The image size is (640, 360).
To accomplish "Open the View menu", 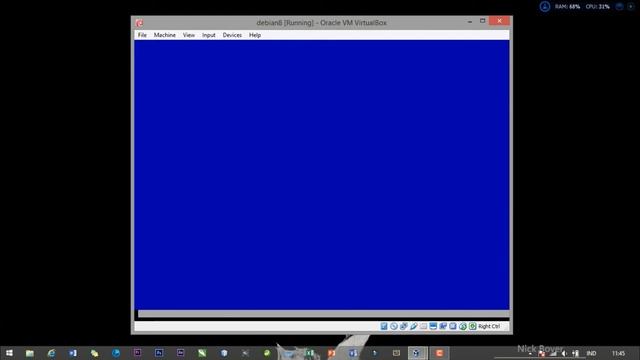I will tap(189, 35).
